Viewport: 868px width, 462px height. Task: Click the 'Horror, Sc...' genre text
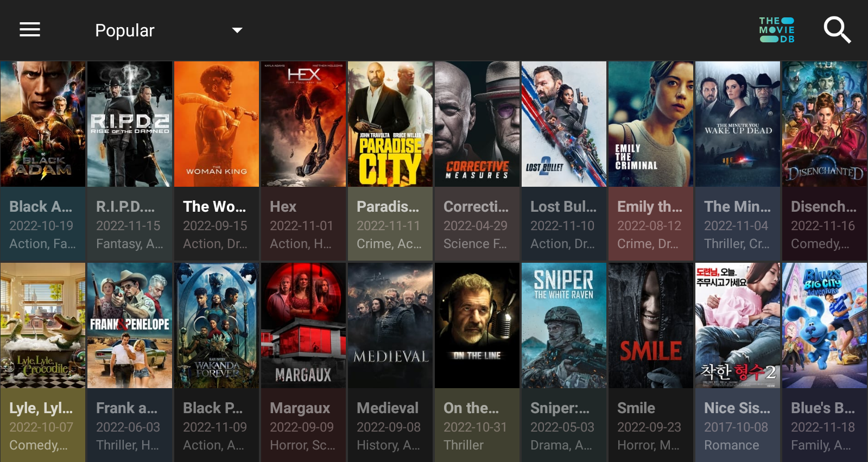[x=302, y=446]
